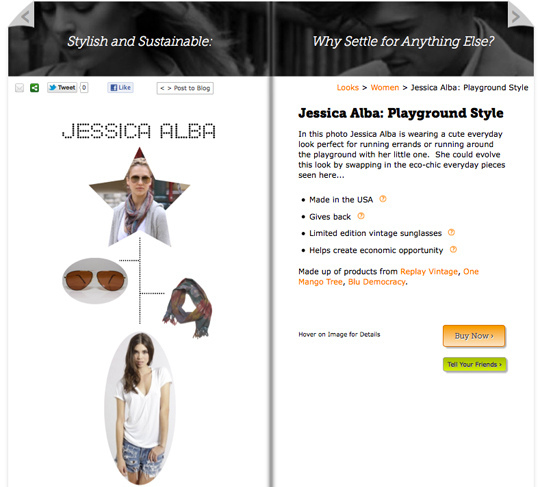
Task: Open the Blu Democracy brand link
Action: pos(377,282)
